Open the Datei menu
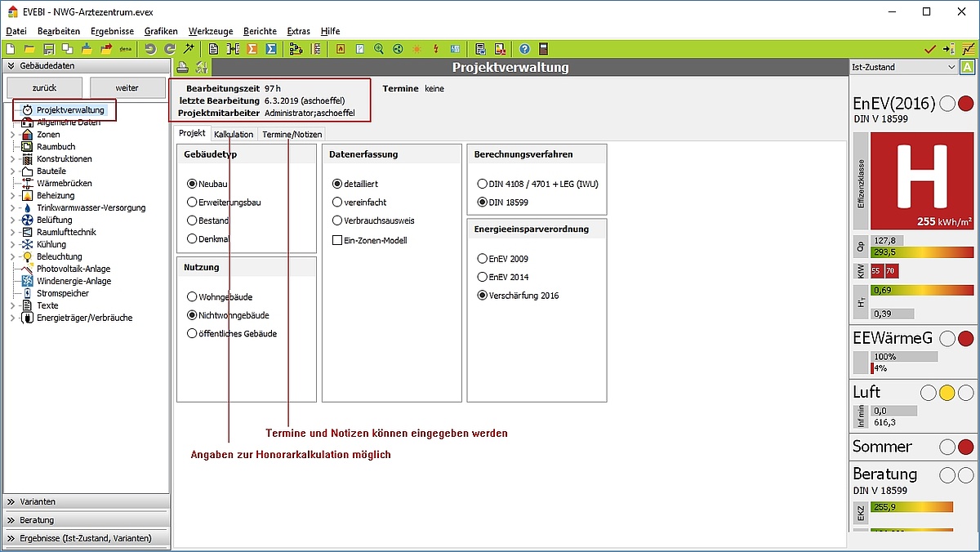This screenshot has width=980, height=552. click(16, 31)
